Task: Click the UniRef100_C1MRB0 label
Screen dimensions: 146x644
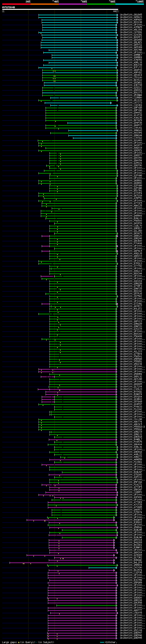Action: coord(131,98)
